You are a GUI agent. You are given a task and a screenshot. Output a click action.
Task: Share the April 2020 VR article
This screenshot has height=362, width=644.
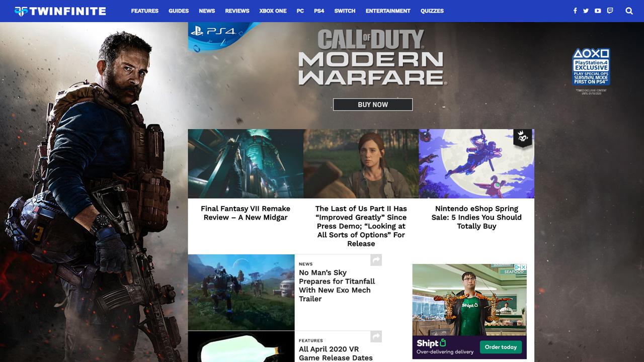(376, 336)
